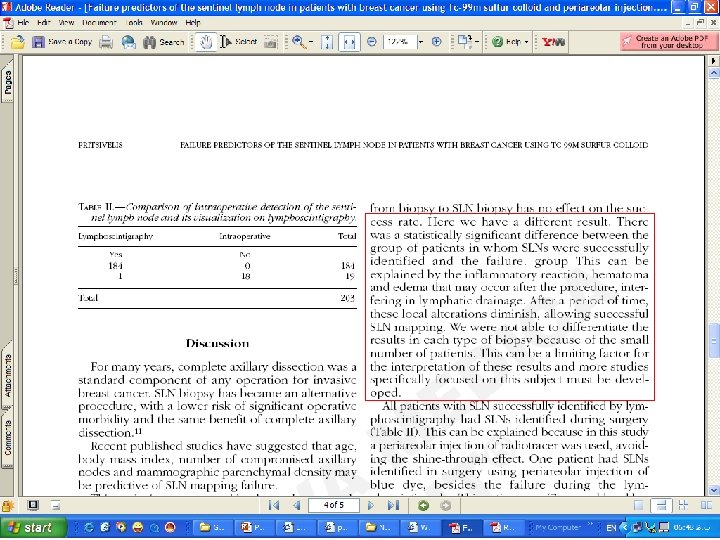Open the Window menu

click(164, 22)
